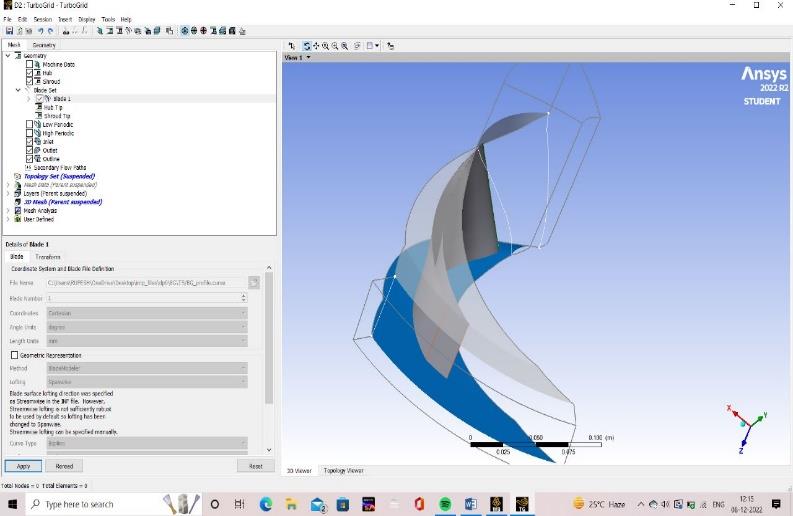Open the View 1 dropdown arrow
The height and width of the screenshot is (516, 793).
click(x=309, y=58)
